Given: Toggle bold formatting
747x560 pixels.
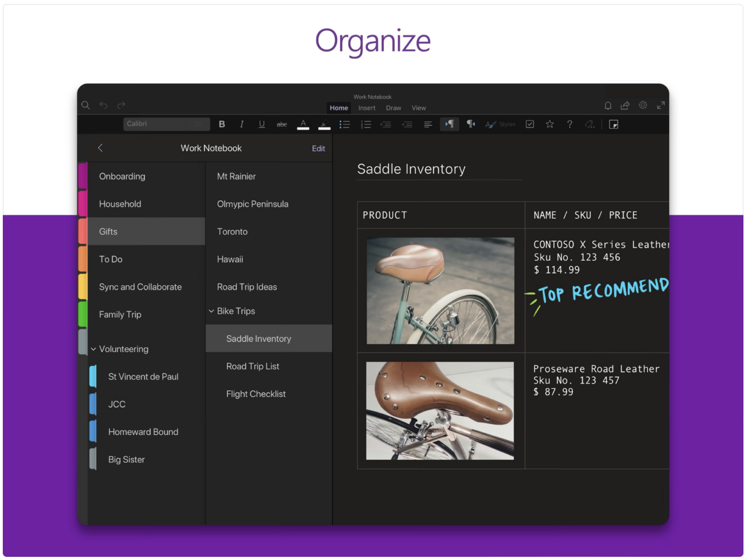Looking at the screenshot, I should coord(222,124).
